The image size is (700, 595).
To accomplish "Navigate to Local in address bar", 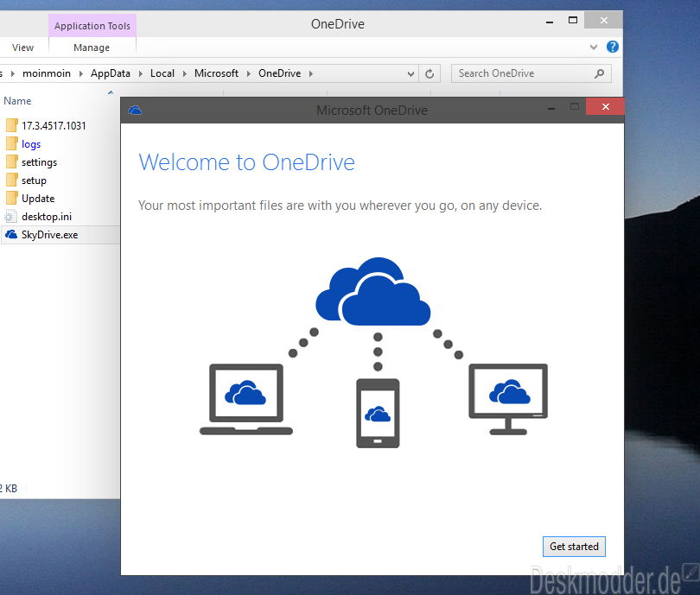I will pos(162,73).
